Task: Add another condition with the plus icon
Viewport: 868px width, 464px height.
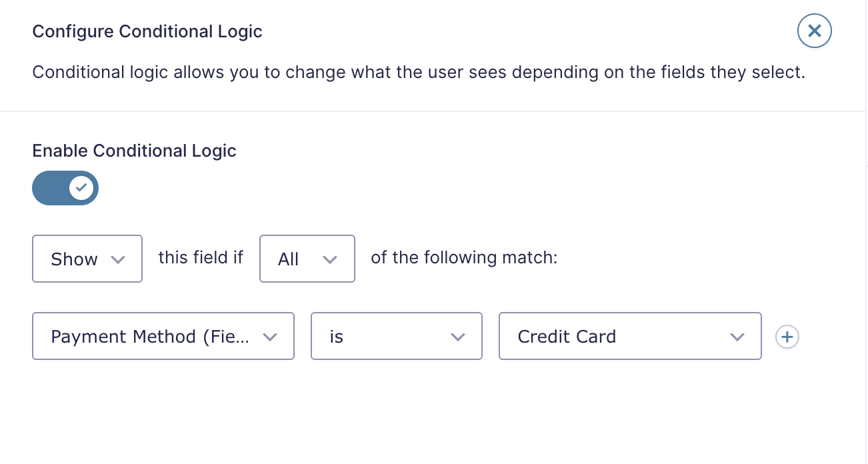Action: pos(787,337)
